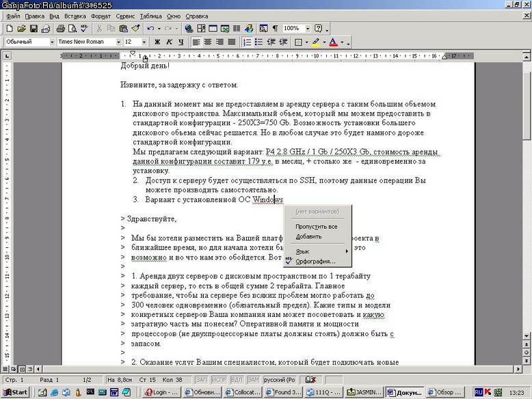Switch to the Collocat... taskbar window
532x399 pixels.
tap(243, 392)
